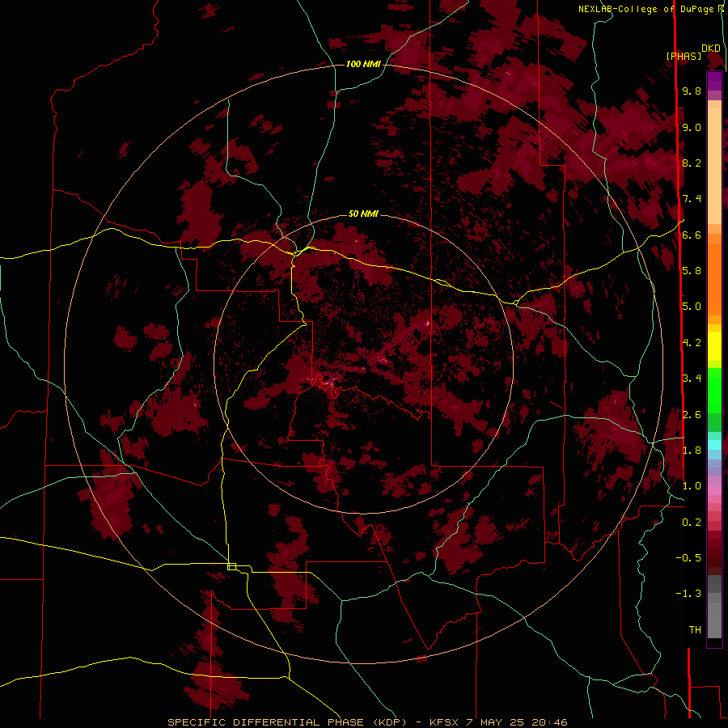The image size is (728, 728).
Task: Click the -1.3 value on color scale
Action: tap(688, 594)
